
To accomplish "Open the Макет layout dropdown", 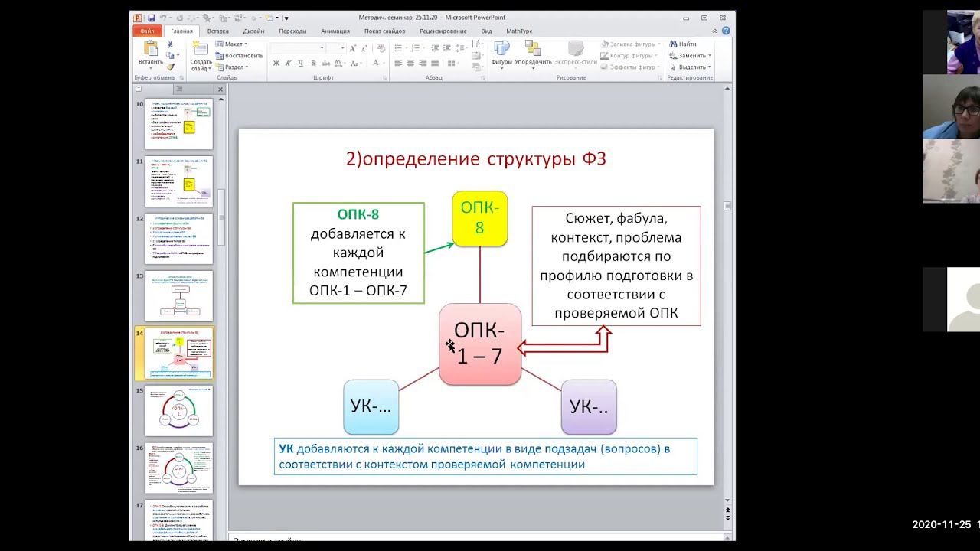I will pos(230,44).
